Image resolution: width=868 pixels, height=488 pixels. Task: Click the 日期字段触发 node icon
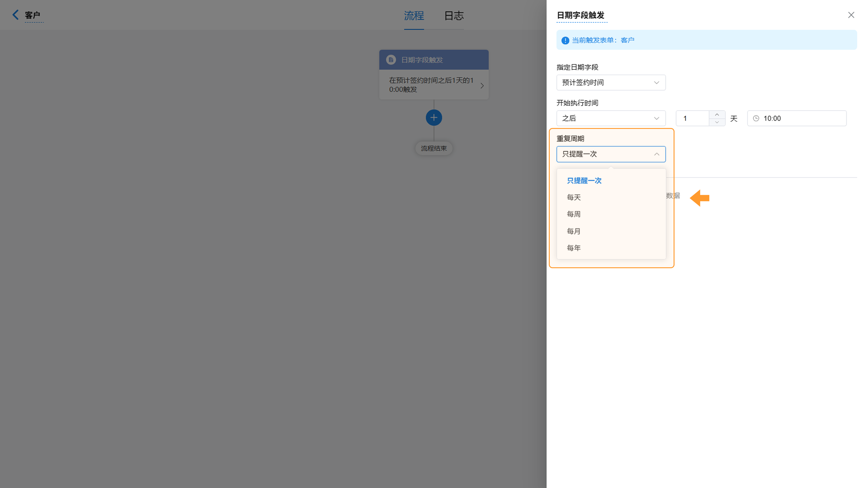click(391, 60)
